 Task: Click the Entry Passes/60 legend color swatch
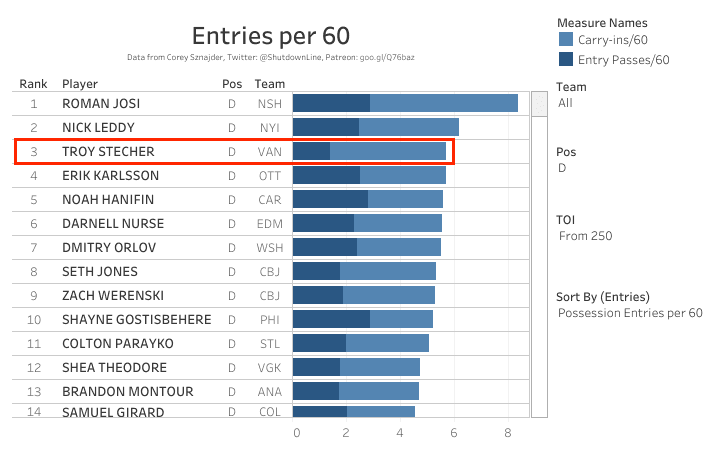click(x=566, y=60)
